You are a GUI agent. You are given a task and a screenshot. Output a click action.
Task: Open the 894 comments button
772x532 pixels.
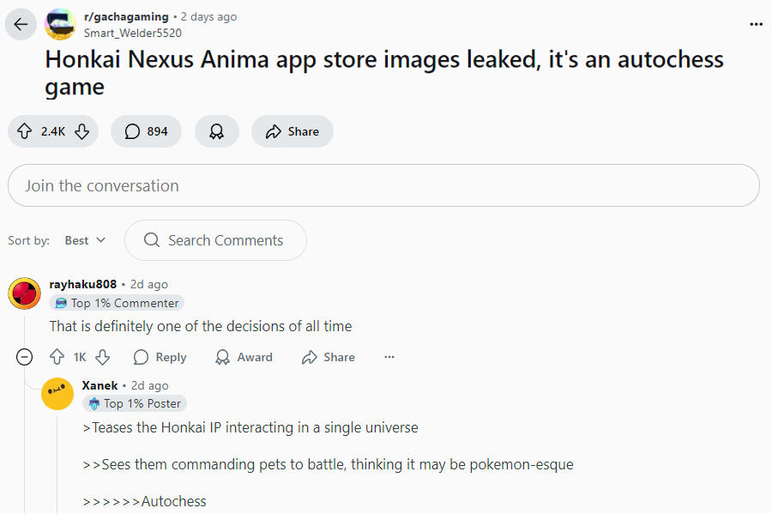click(x=146, y=131)
